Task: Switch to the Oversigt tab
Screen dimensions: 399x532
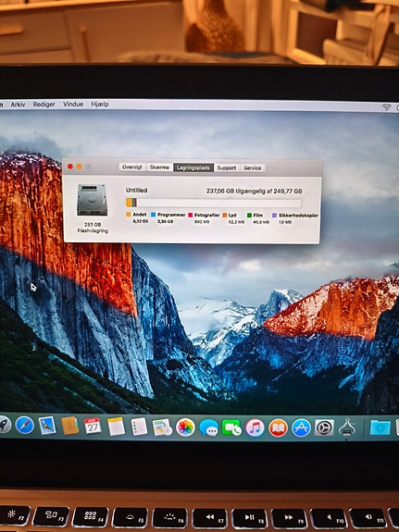Action: pos(132,167)
